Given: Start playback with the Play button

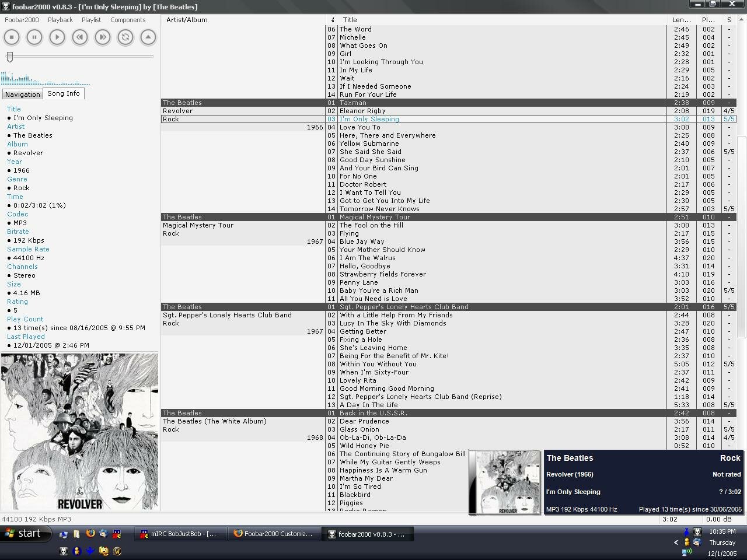Looking at the screenshot, I should pos(57,37).
